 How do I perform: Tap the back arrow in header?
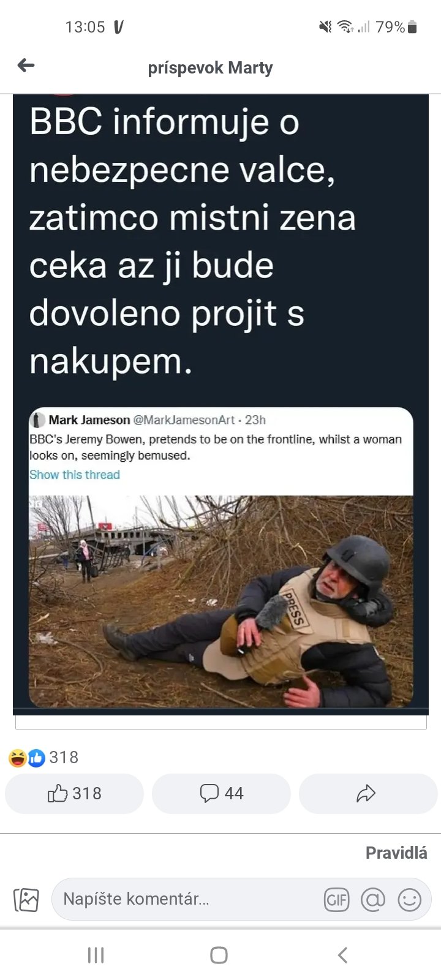(26, 65)
